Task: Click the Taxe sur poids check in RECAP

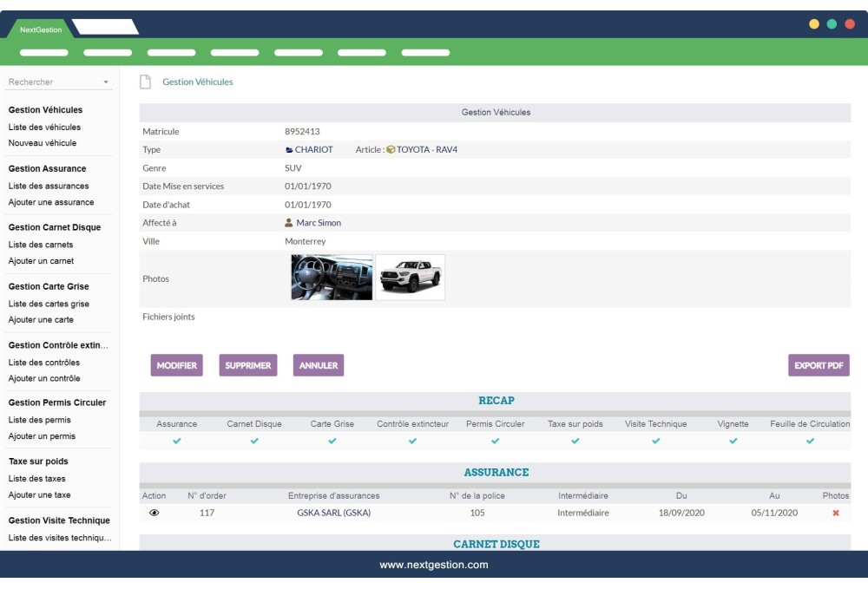Action: 577,442
